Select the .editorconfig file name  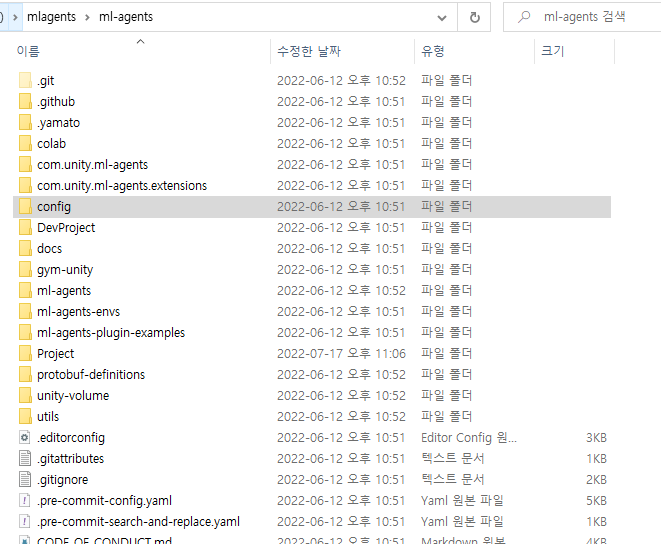point(71,438)
